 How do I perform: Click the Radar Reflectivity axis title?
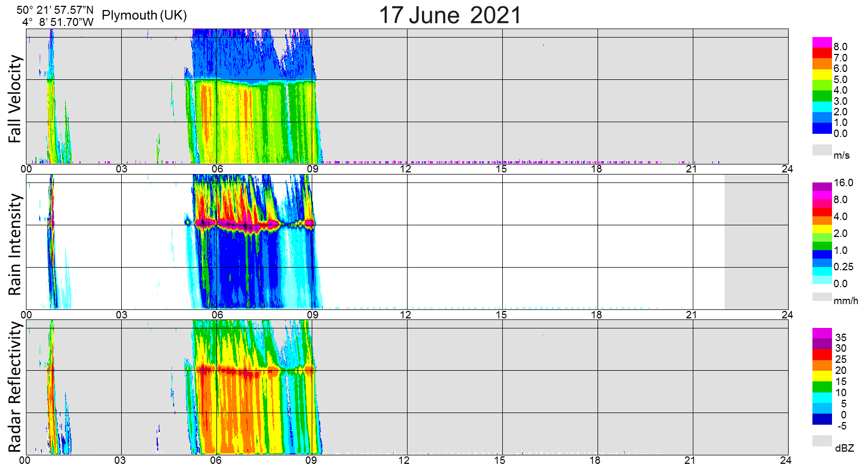pyautogui.click(x=15, y=387)
